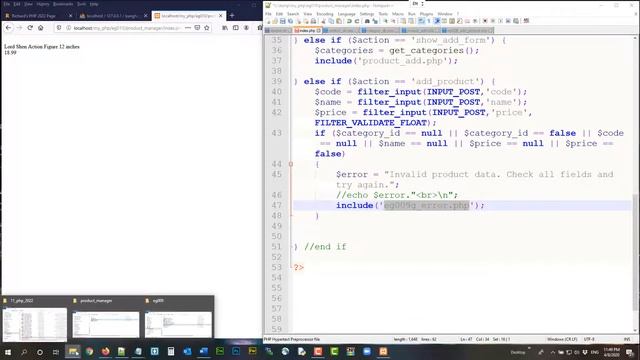The image size is (640, 360).
Task: Click the 'UTF-8' encoding status bar entry
Action: click(x=589, y=339)
